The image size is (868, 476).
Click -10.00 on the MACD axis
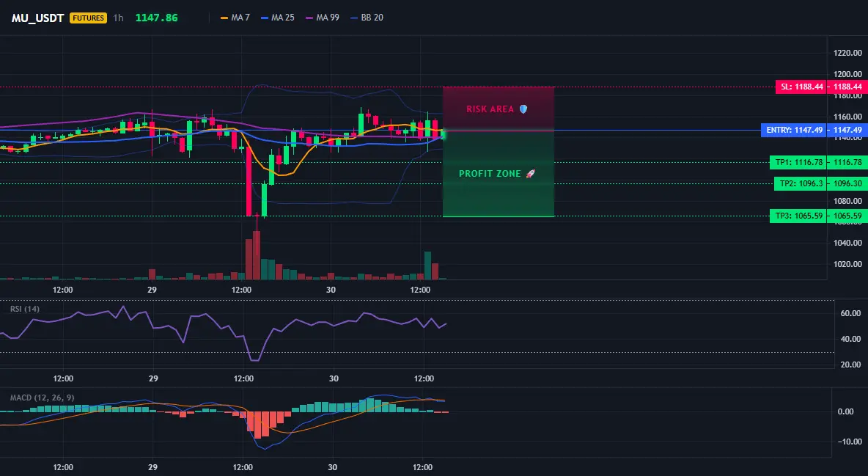[850, 442]
